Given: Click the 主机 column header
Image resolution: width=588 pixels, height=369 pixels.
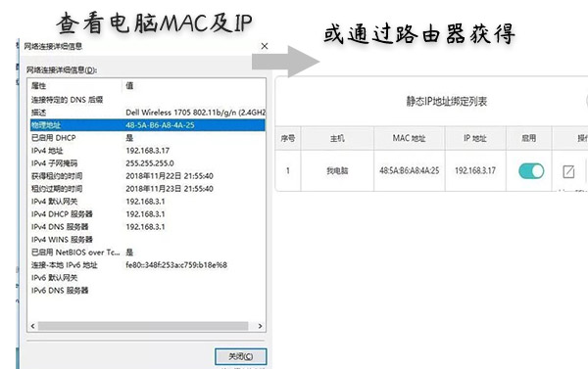Looking at the screenshot, I should point(337,138).
